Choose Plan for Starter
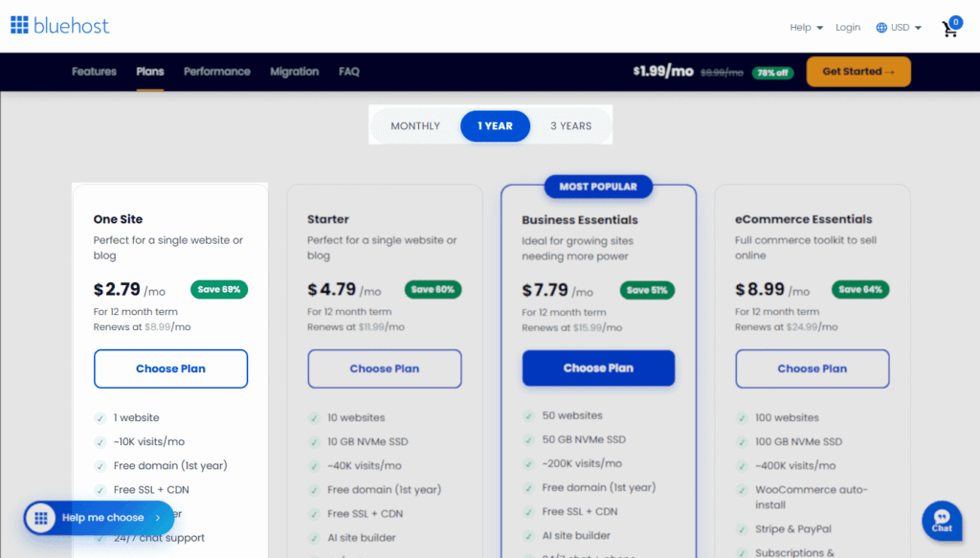 pyautogui.click(x=385, y=368)
